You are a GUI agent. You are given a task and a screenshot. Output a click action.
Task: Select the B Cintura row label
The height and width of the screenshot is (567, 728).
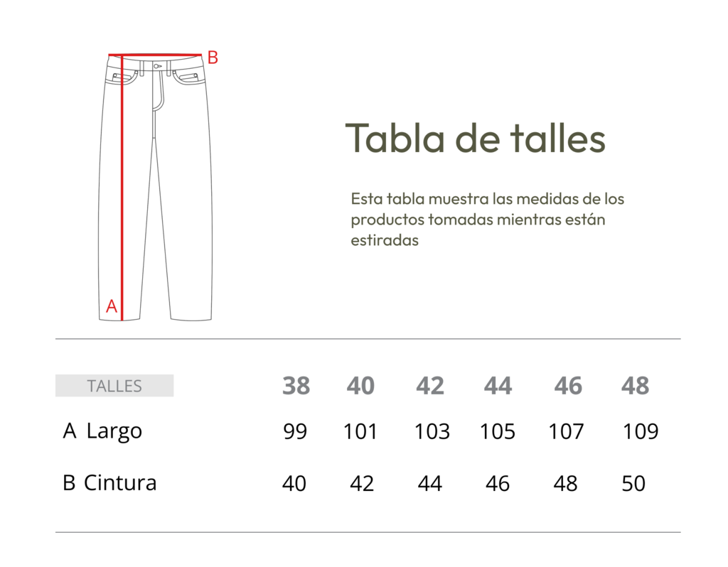pyautogui.click(x=109, y=482)
